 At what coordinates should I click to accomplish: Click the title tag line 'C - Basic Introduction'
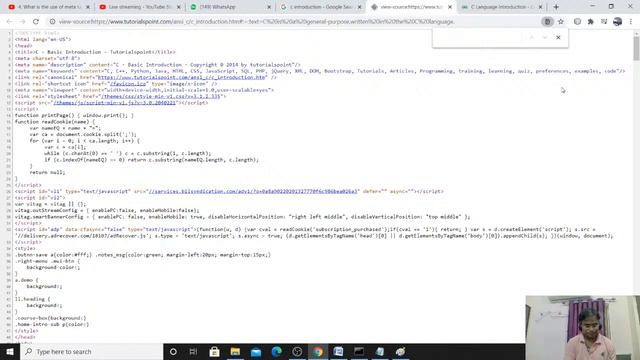[x=95, y=52]
